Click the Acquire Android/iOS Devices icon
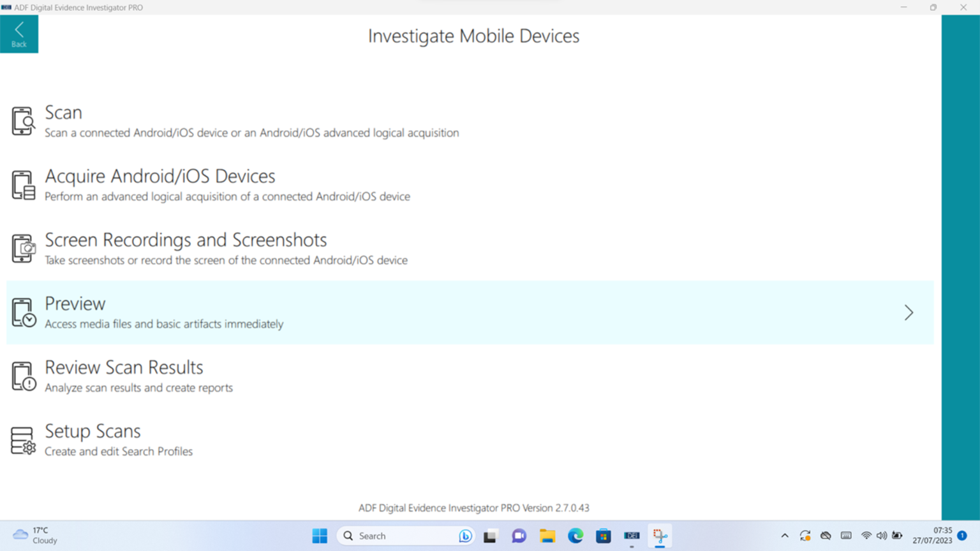Screen dimensions: 980x551 point(23,184)
